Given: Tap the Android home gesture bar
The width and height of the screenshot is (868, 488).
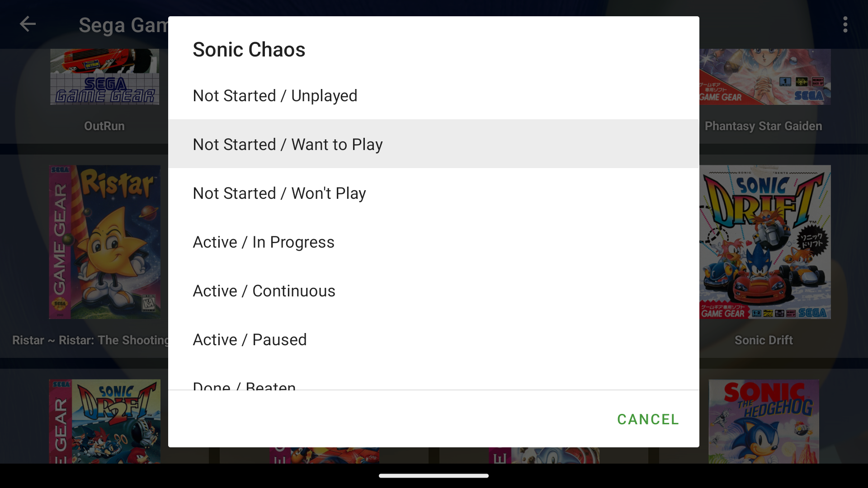Looking at the screenshot, I should coord(434,475).
